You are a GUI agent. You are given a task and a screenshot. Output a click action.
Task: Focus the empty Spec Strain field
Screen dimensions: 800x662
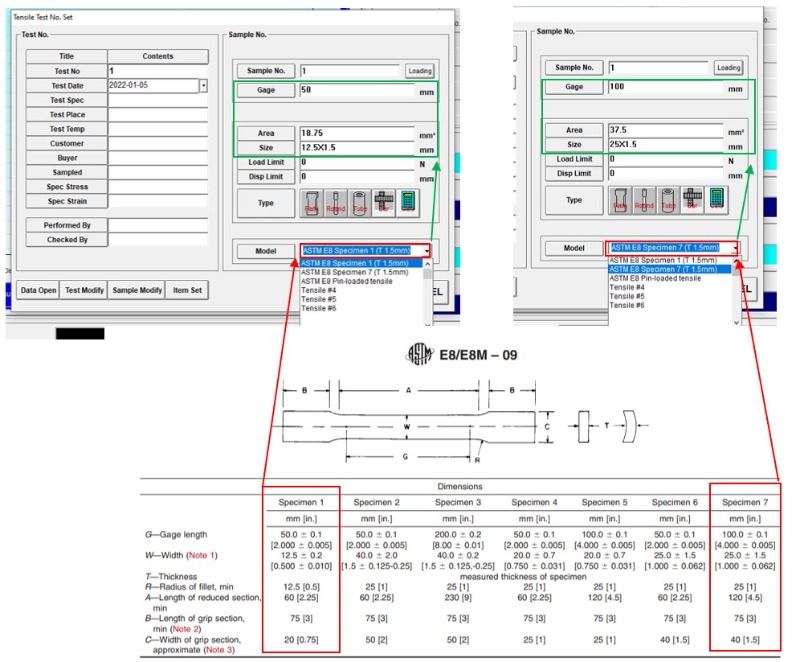pyautogui.click(x=158, y=201)
